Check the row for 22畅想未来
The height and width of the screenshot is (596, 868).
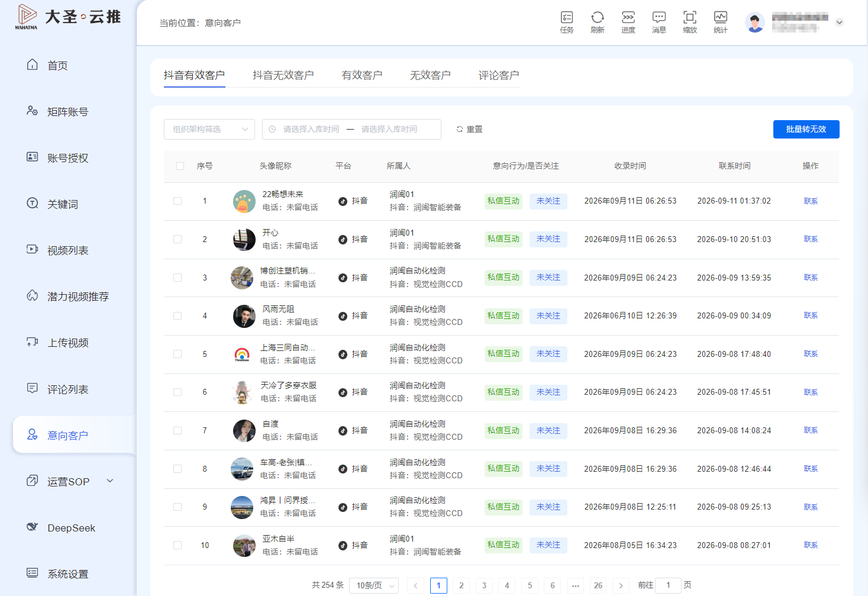(178, 201)
